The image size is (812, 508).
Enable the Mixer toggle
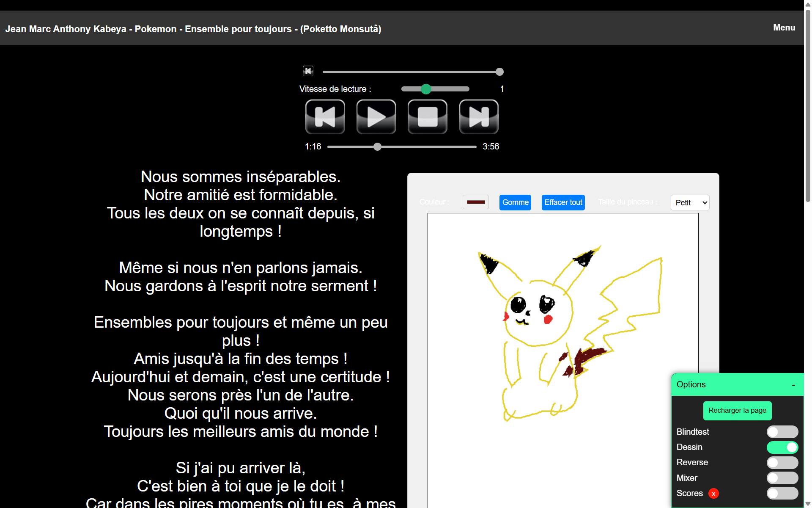tap(782, 478)
